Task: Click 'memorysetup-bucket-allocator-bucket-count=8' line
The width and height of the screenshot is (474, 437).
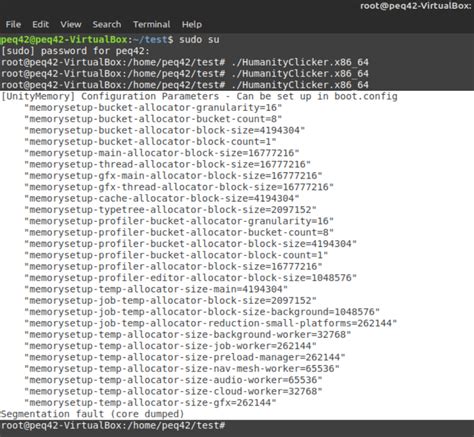Action: (x=153, y=119)
